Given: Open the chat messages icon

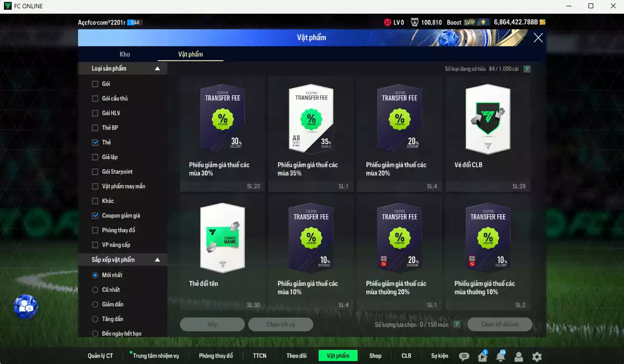Looking at the screenshot, I should pyautogui.click(x=464, y=357).
